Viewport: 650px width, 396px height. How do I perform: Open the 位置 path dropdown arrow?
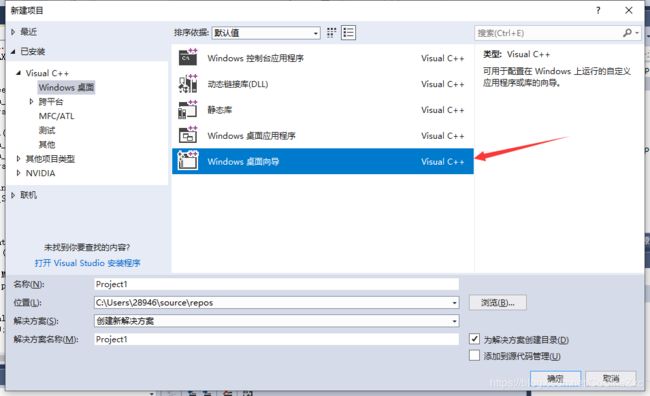[x=454, y=303]
